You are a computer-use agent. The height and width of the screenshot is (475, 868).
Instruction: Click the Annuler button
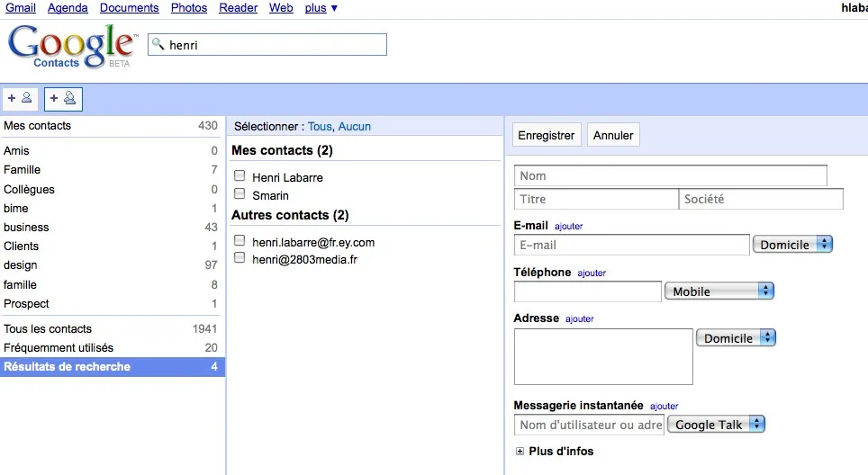(x=613, y=135)
